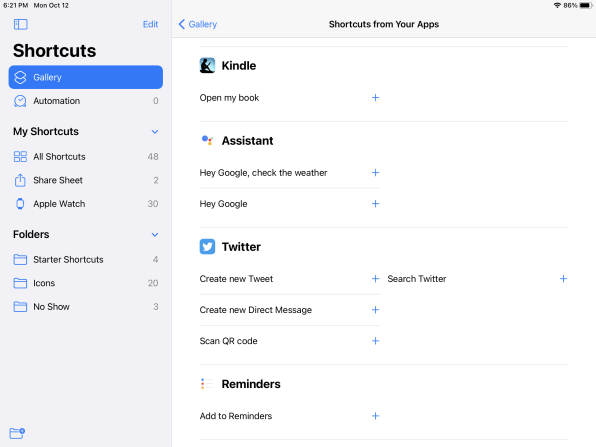Open the Automation section
This screenshot has height=447, width=596.
click(x=86, y=101)
